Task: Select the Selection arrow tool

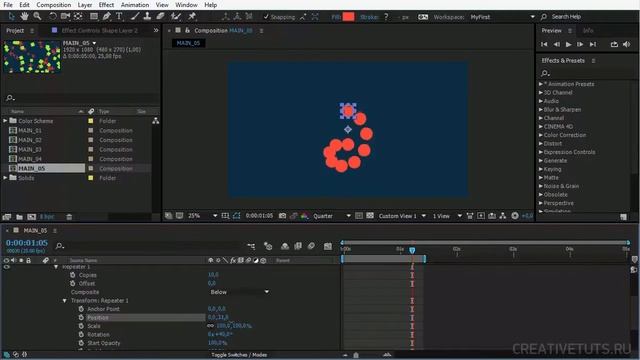Action: 11,16
